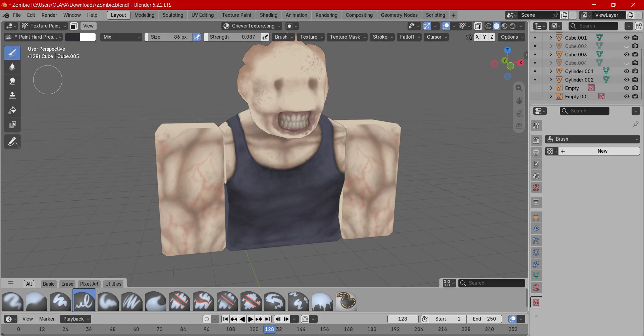The width and height of the screenshot is (644, 336).
Task: Open the Stroke dropdown
Action: (x=383, y=37)
